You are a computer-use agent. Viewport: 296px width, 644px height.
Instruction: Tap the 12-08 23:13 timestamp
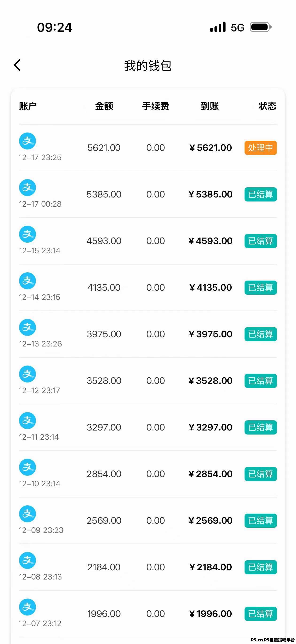point(40,577)
